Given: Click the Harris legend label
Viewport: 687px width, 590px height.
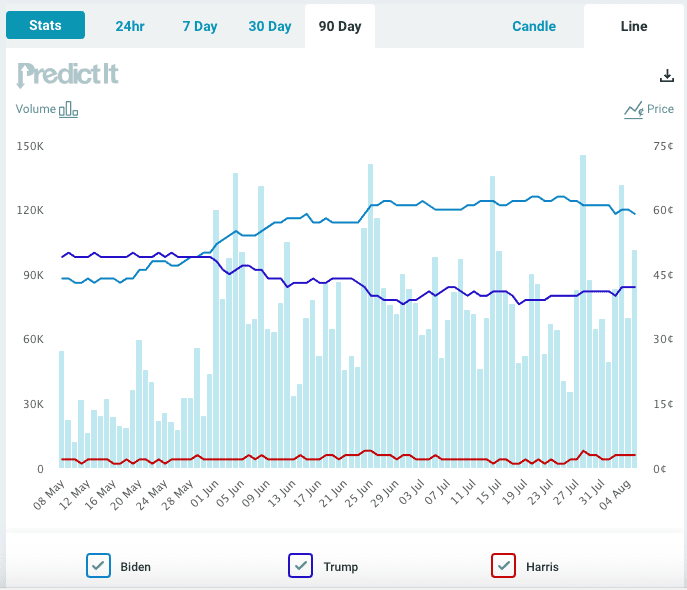Looking at the screenshot, I should click(x=542, y=567).
